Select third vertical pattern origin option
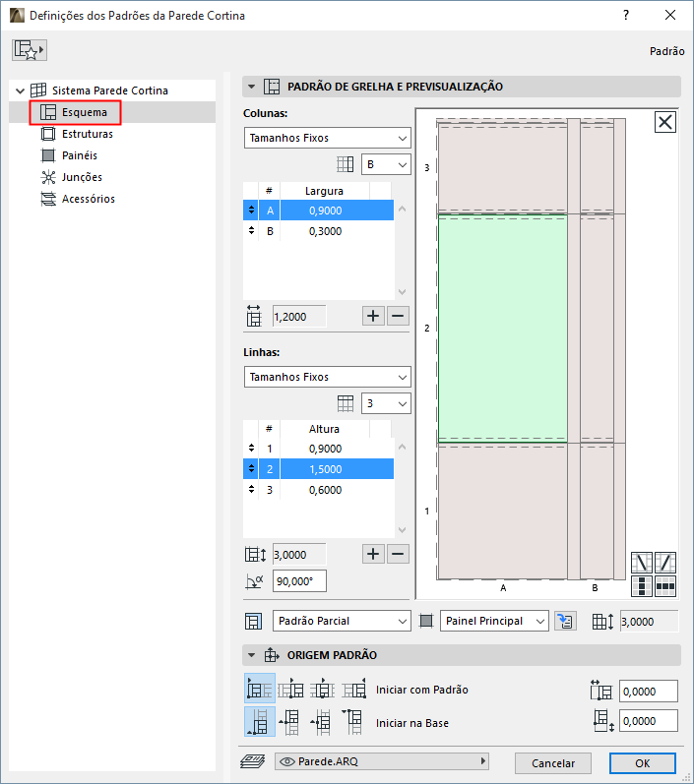 click(x=322, y=722)
